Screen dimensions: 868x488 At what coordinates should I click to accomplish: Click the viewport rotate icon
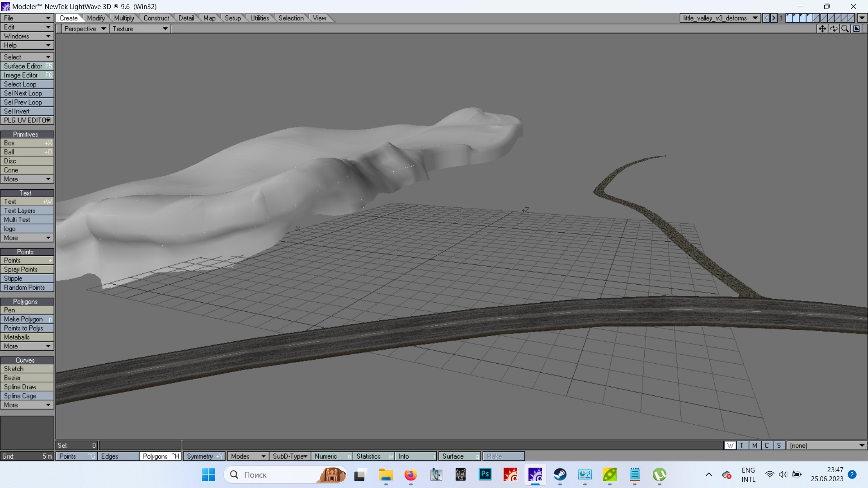(x=834, y=28)
